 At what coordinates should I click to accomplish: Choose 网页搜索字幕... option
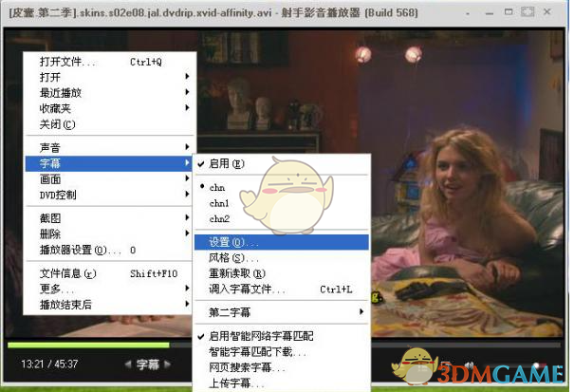click(x=282, y=367)
